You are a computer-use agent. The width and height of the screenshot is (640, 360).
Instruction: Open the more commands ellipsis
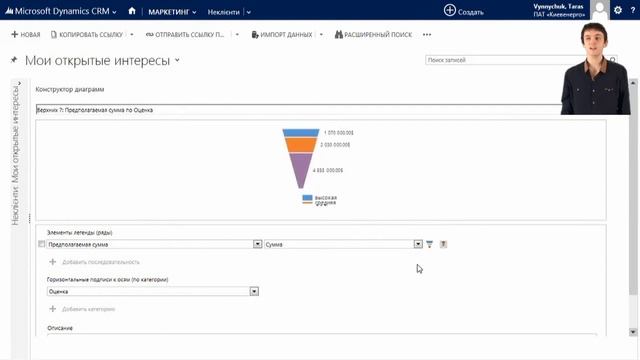point(427,35)
